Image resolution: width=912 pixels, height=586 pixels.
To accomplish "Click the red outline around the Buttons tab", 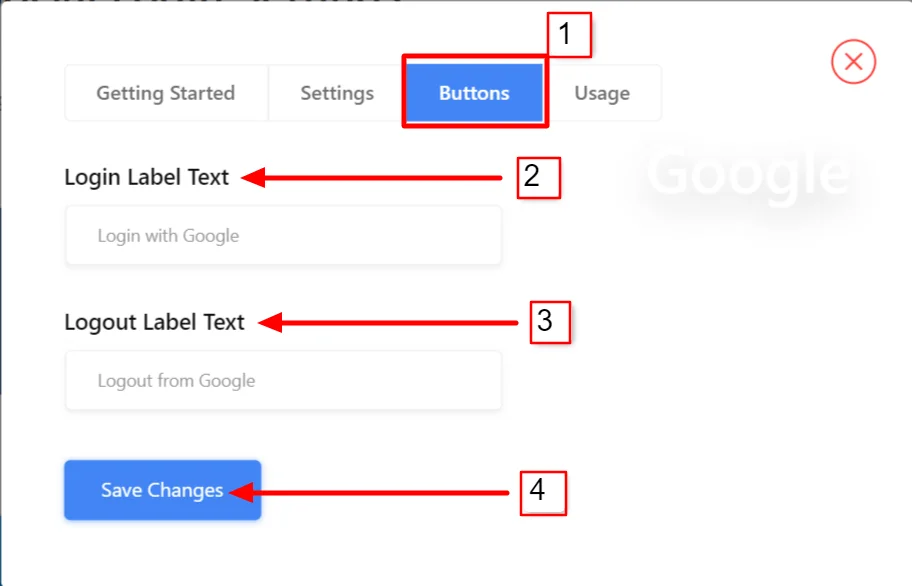I will 404,92.
